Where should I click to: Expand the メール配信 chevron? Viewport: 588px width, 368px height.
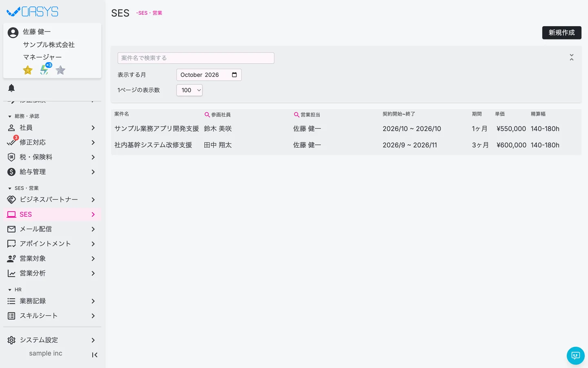coord(93,229)
